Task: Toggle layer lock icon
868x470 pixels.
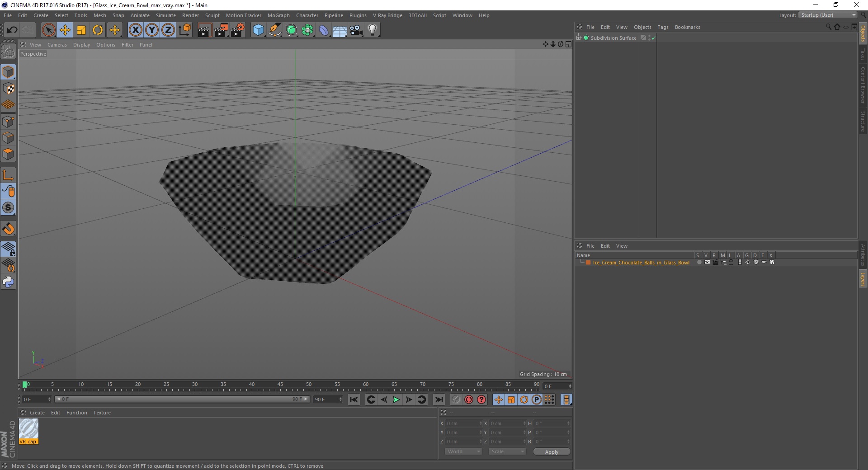Action: pos(731,262)
